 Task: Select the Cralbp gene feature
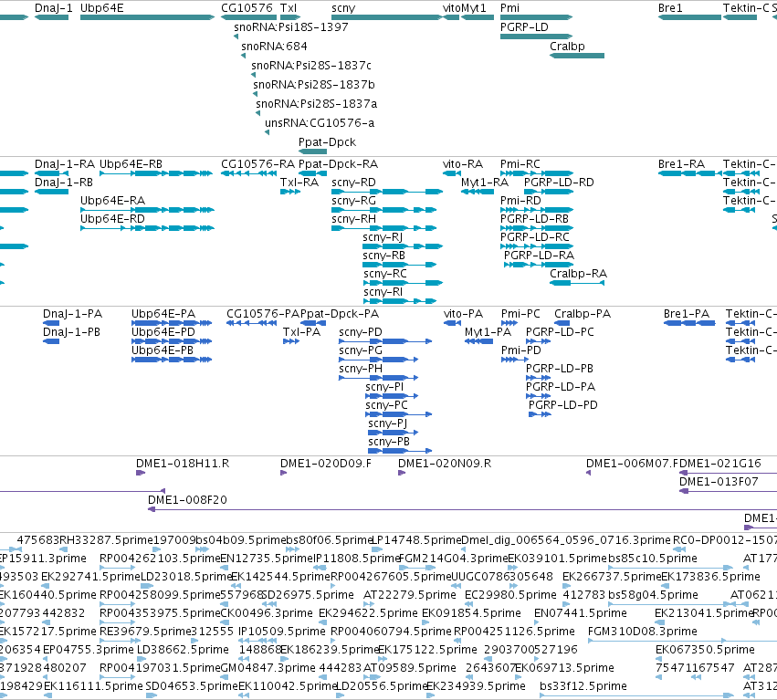tap(577, 56)
